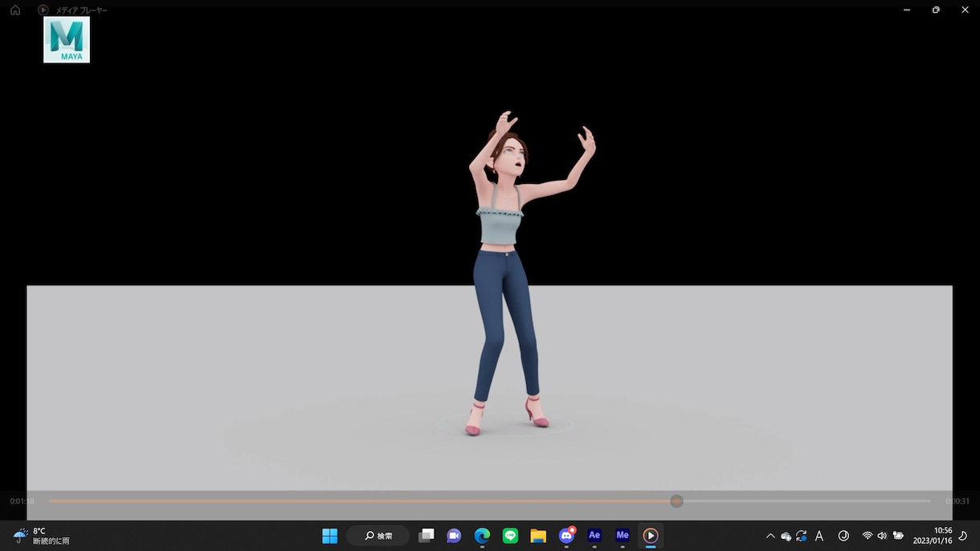980x551 pixels.
Task: Restore down the Media Player window
Action: [936, 10]
